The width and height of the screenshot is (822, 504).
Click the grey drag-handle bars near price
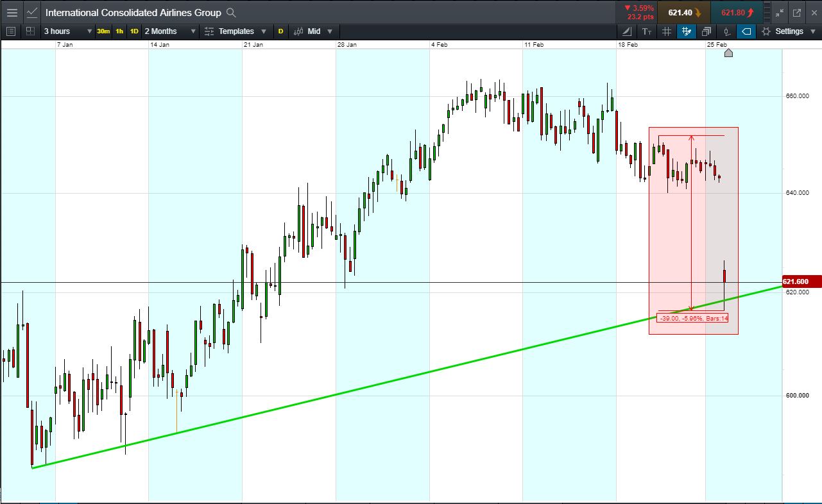(x=768, y=12)
